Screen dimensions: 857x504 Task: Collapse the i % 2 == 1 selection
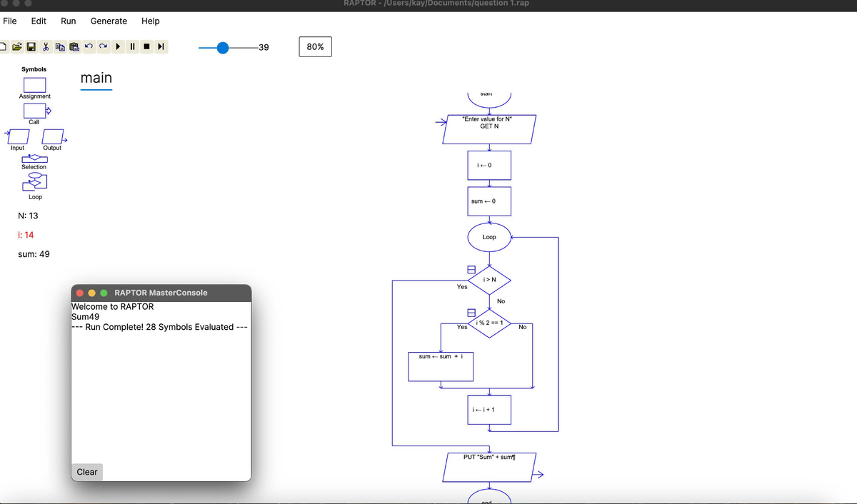(x=471, y=312)
